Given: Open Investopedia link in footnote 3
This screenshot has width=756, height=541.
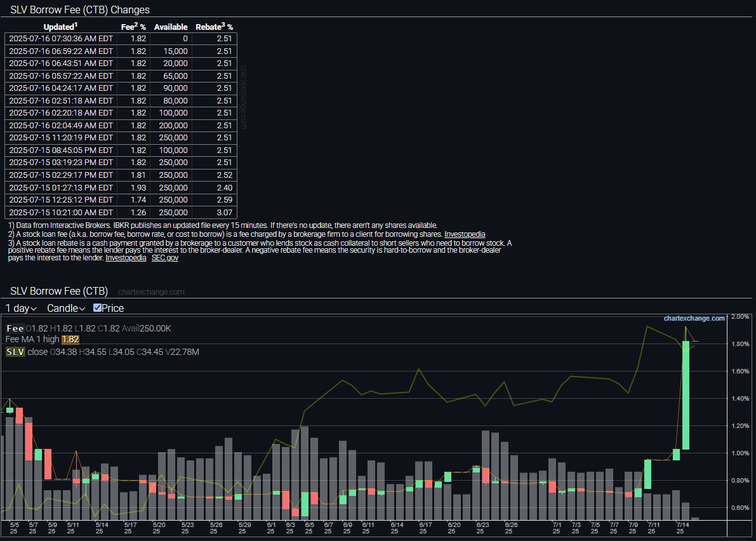Looking at the screenshot, I should coord(126,257).
